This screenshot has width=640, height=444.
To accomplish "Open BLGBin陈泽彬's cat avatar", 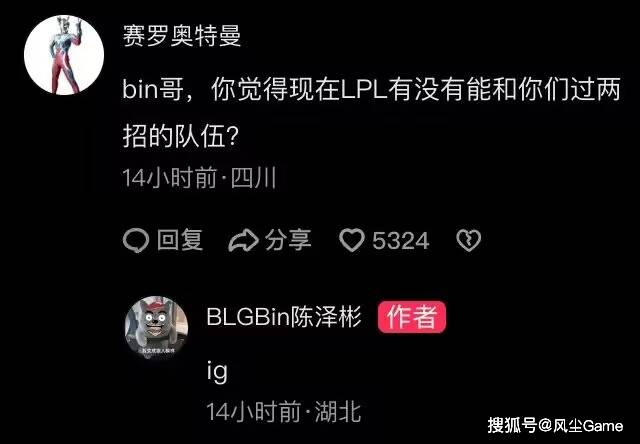I will [156, 328].
